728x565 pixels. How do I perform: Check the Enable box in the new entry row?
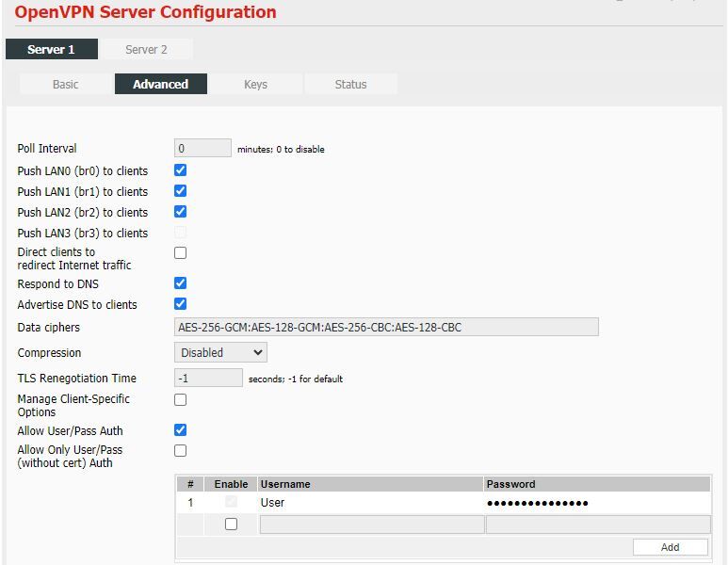click(231, 525)
